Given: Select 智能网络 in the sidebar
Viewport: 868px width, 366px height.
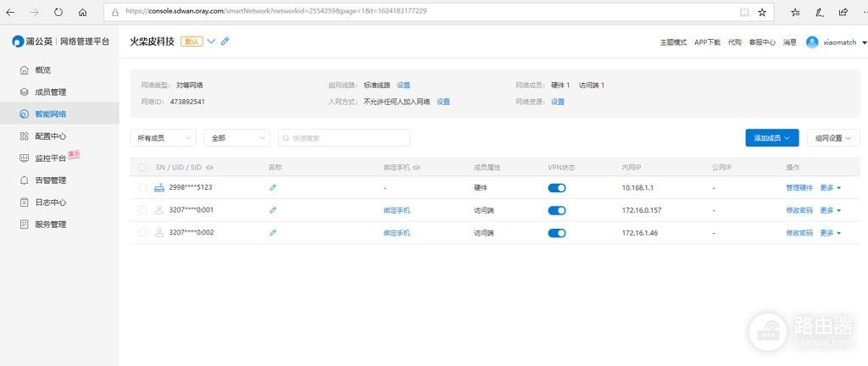Looking at the screenshot, I should point(59,114).
